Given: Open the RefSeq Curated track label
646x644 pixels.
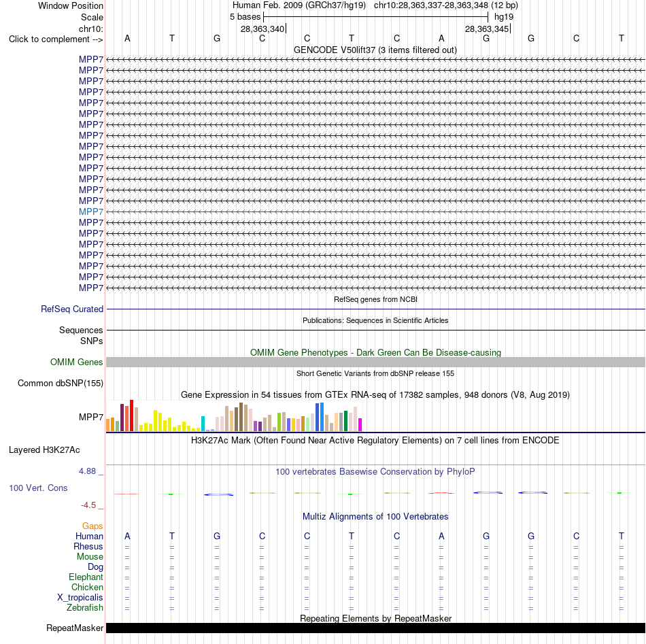Looking at the screenshot, I should click(x=72, y=309).
